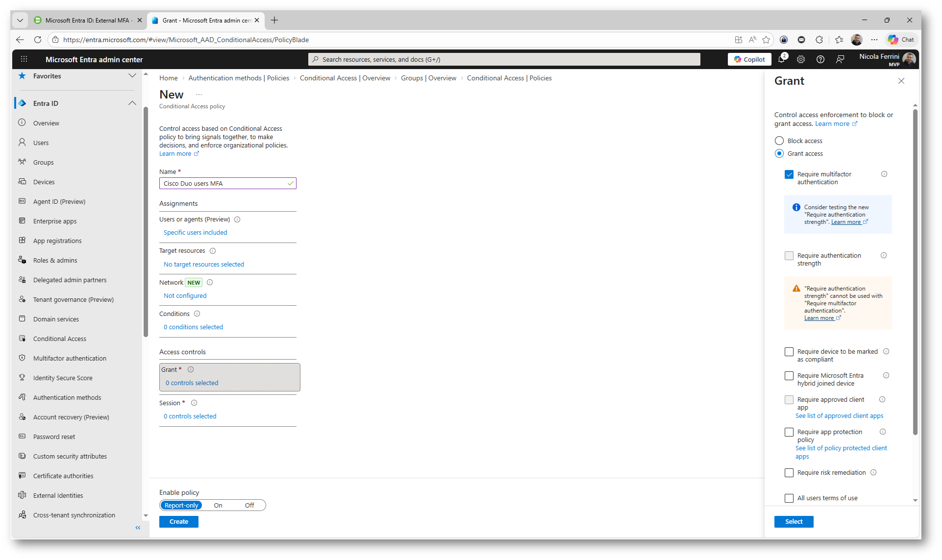Click the Help question mark icon
Screen dimensions: 942x560
(820, 59)
